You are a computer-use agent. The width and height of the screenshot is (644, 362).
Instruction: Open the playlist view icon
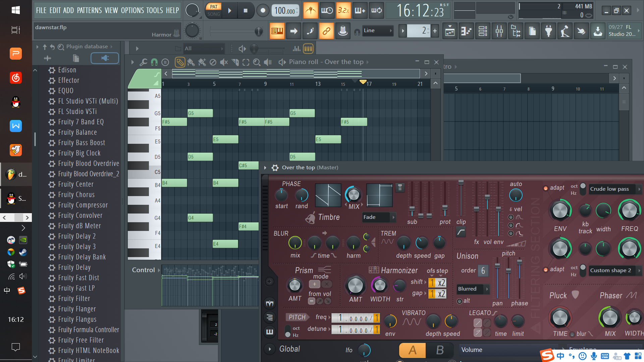click(x=450, y=31)
